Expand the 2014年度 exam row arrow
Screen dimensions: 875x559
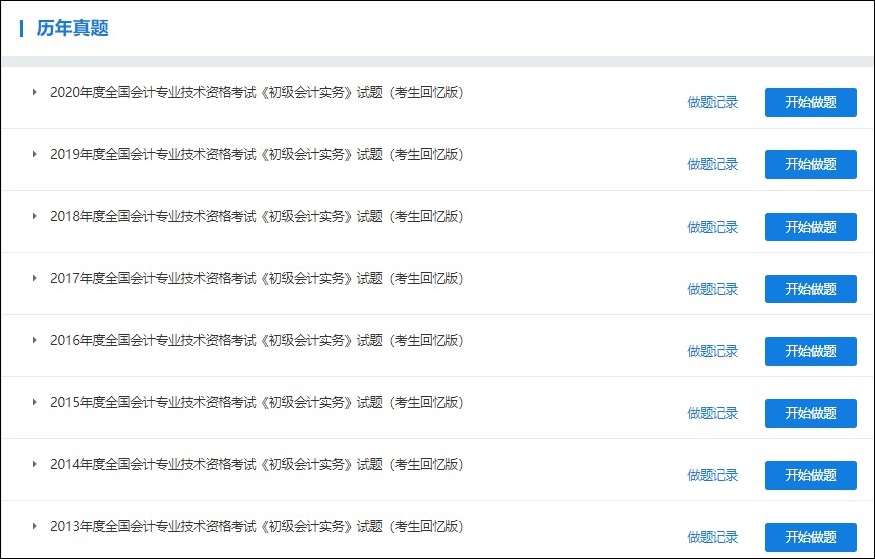coord(35,464)
